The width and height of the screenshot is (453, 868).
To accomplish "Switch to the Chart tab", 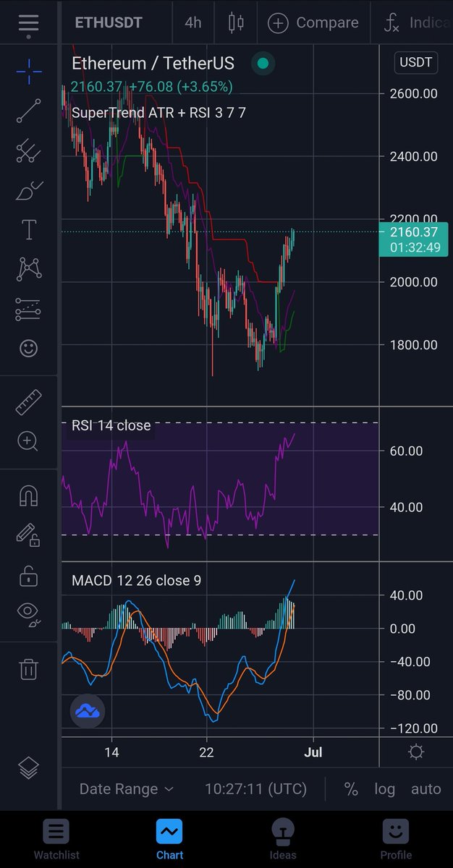I will click(169, 841).
